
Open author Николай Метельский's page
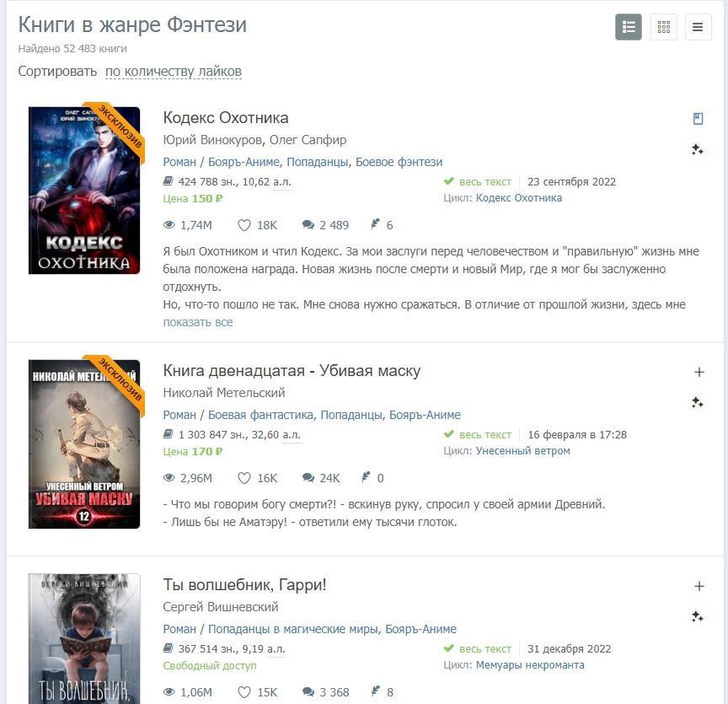point(224,393)
